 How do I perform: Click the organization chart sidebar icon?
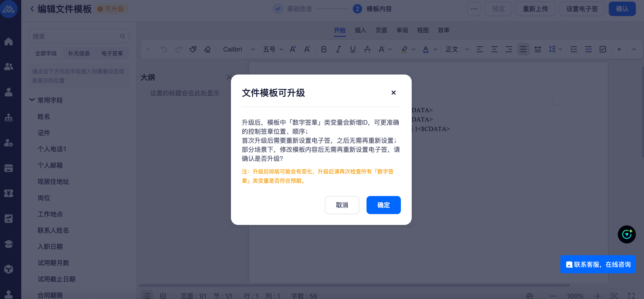[x=9, y=117]
